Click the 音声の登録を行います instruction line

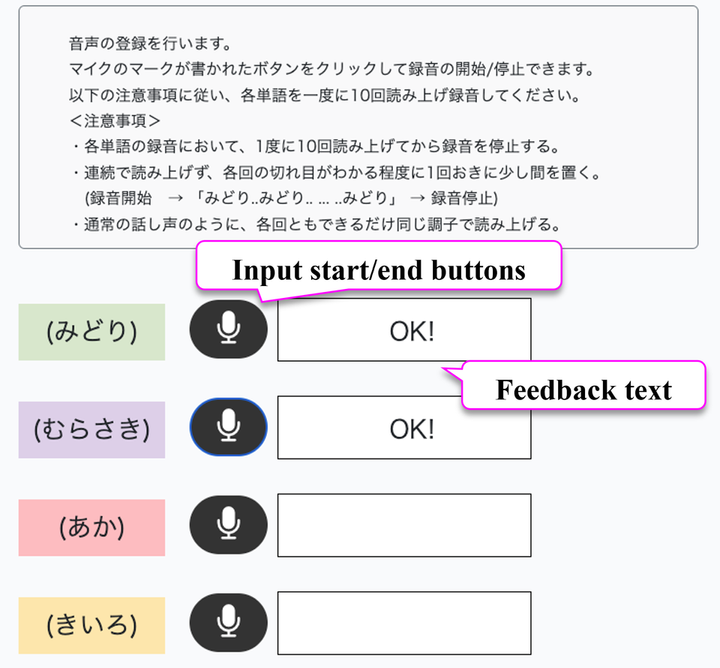pyautogui.click(x=150, y=44)
